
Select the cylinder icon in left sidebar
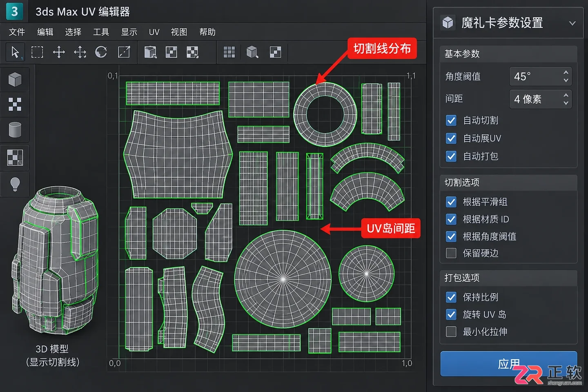pyautogui.click(x=15, y=130)
